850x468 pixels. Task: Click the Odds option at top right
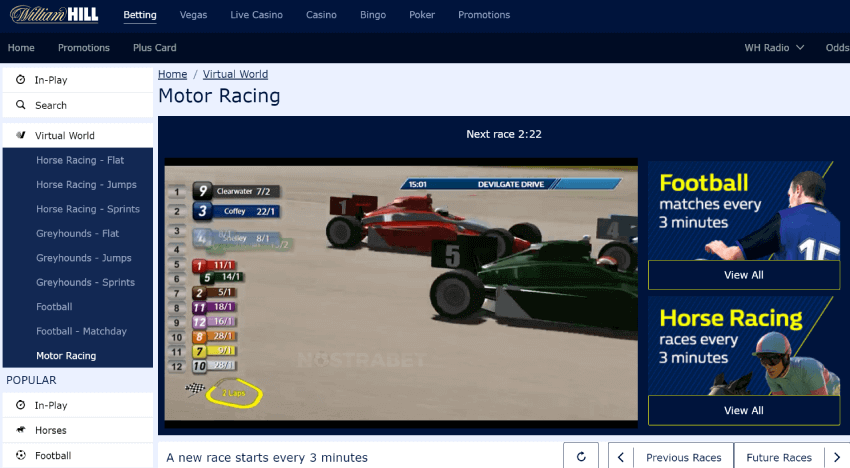pyautogui.click(x=837, y=48)
